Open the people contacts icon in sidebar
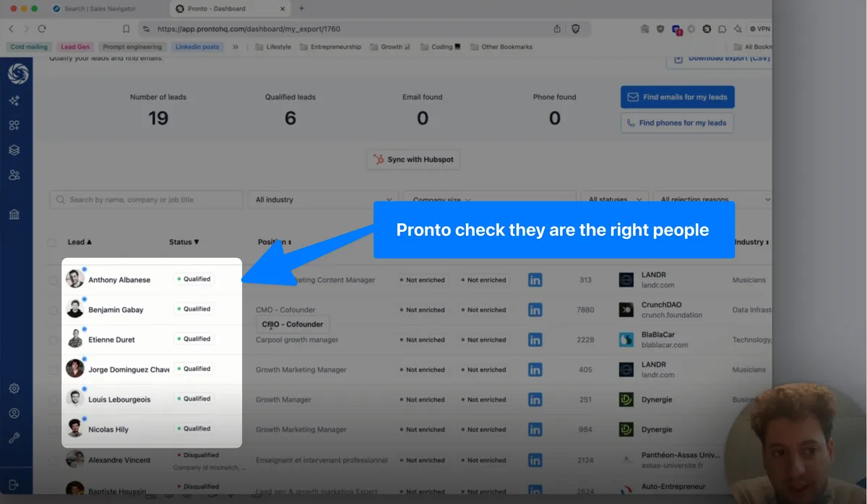Viewport: 867px width, 504px height. pos(14,175)
